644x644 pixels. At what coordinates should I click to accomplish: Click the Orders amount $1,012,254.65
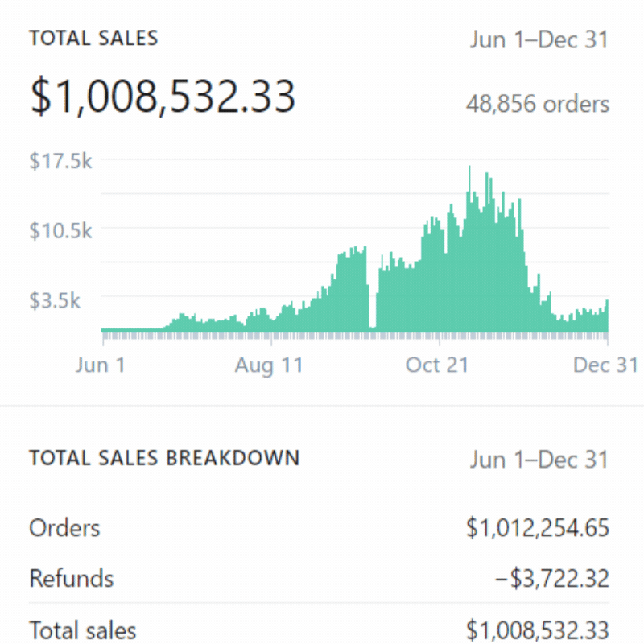537,528
